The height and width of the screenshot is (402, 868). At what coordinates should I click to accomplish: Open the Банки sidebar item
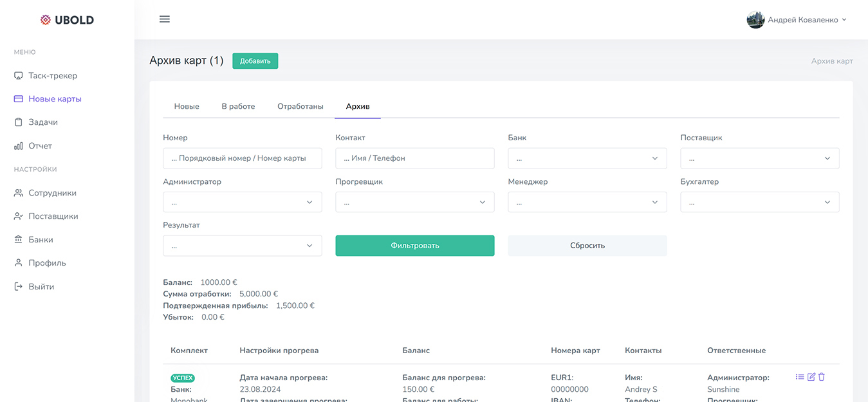click(x=41, y=240)
